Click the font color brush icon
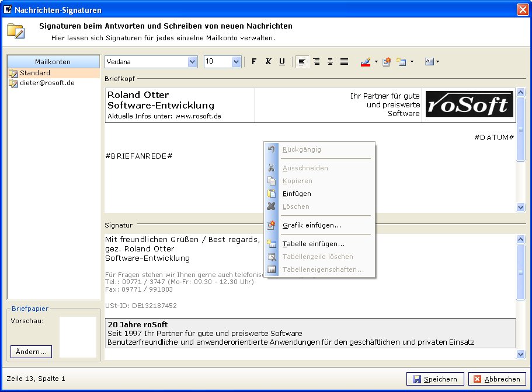532x392 pixels. pyautogui.click(x=366, y=62)
